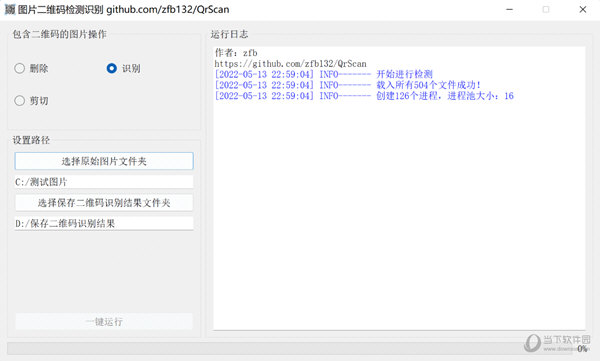The image size is (600, 361).
Task: Select the 剪切 radio button
Action: [x=31, y=101]
